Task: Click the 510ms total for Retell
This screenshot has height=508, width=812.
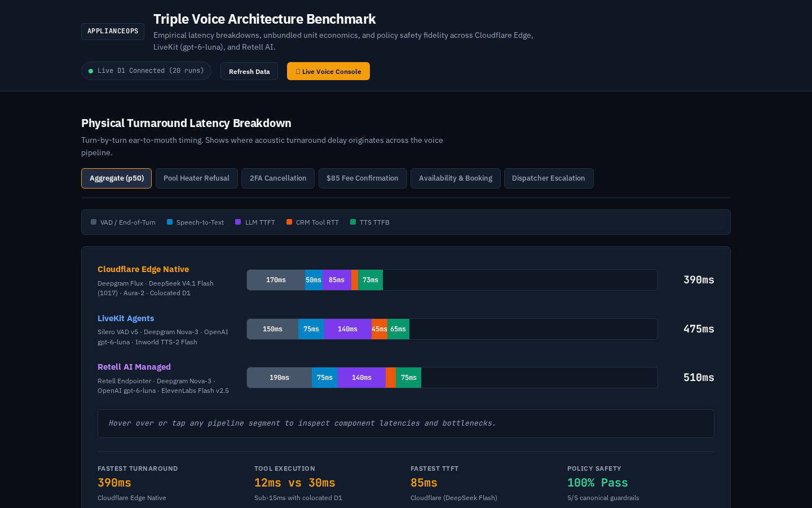Action: pos(699,378)
